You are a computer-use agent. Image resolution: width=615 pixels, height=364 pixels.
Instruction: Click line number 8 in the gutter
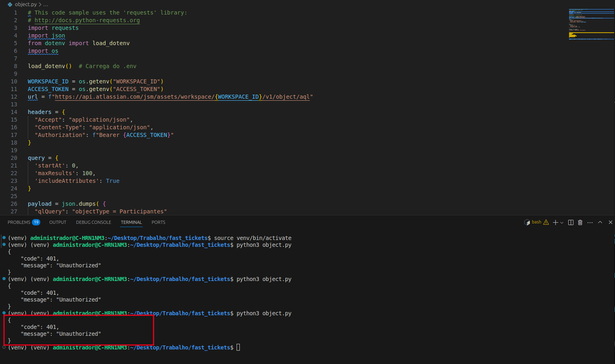15,66
